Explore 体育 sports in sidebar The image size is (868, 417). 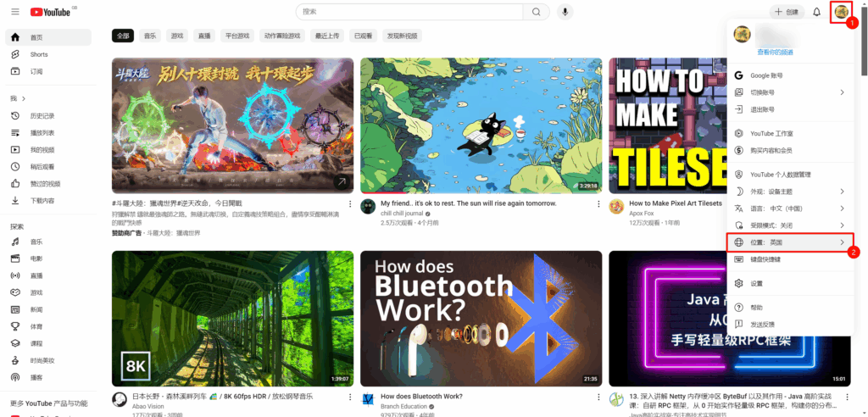point(48,326)
